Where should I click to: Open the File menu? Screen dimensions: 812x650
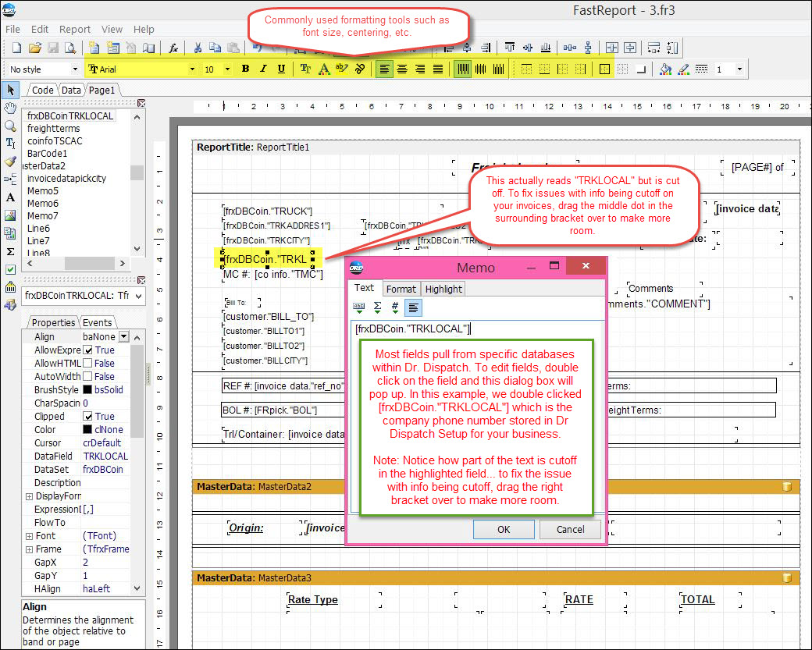pos(13,30)
